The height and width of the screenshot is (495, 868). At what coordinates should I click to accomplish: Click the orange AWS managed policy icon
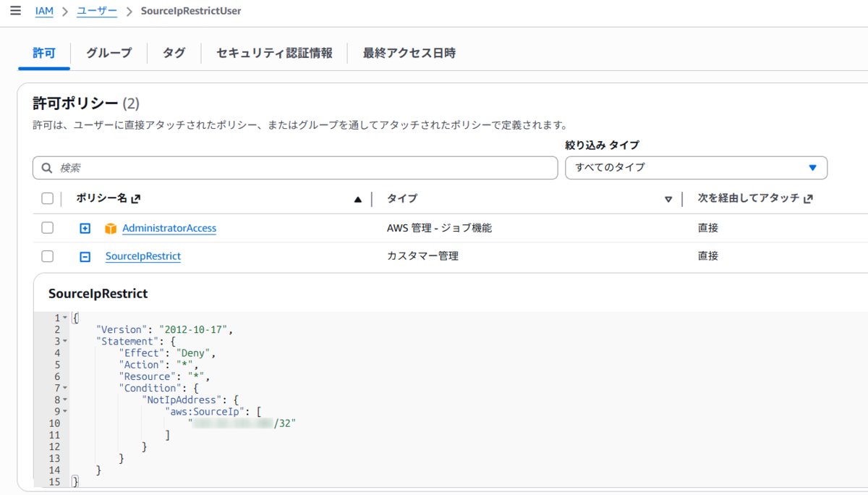pyautogui.click(x=111, y=228)
